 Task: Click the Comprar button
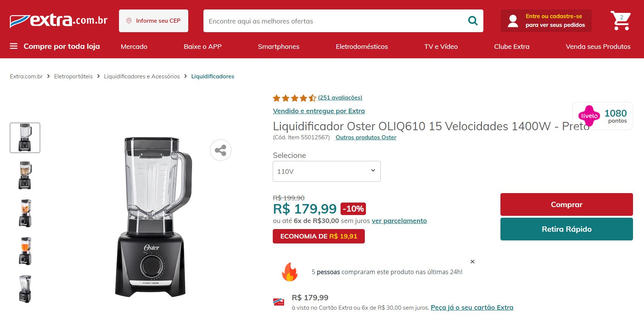point(566,204)
